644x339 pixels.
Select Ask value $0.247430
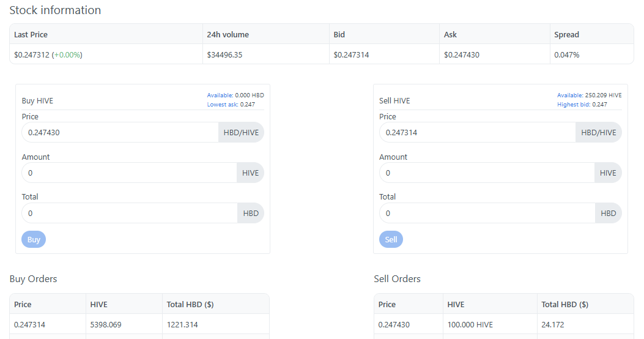462,54
